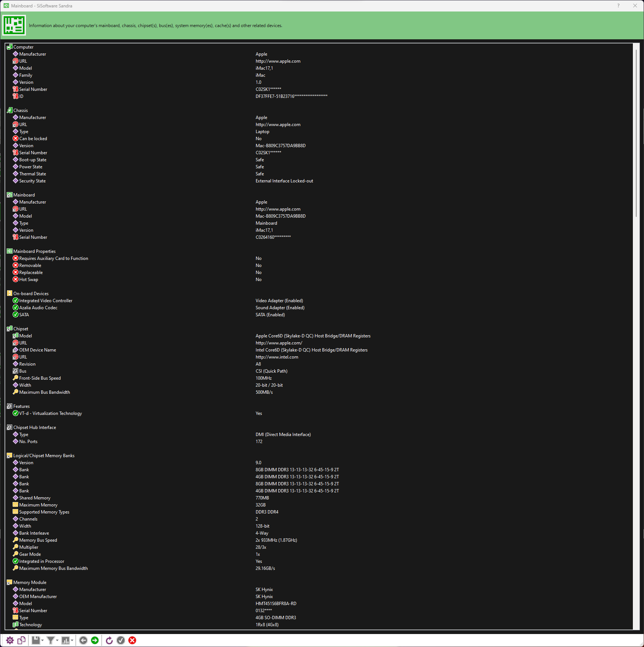This screenshot has height=647, width=644.
Task: Click the bar chart icon
Action: click(x=65, y=640)
